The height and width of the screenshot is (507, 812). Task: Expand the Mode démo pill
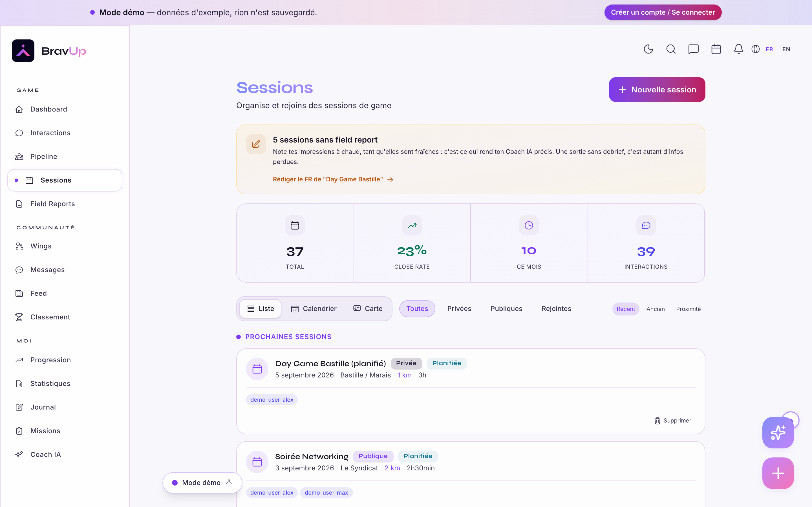[x=202, y=482]
